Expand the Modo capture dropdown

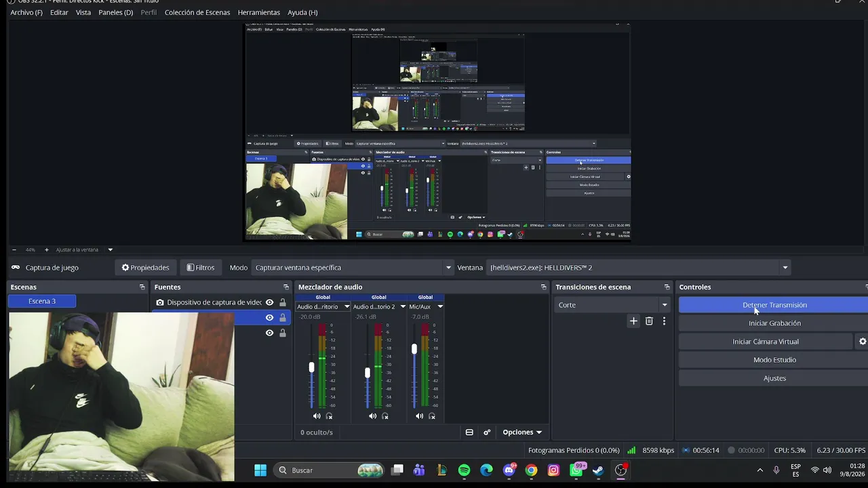352,268
